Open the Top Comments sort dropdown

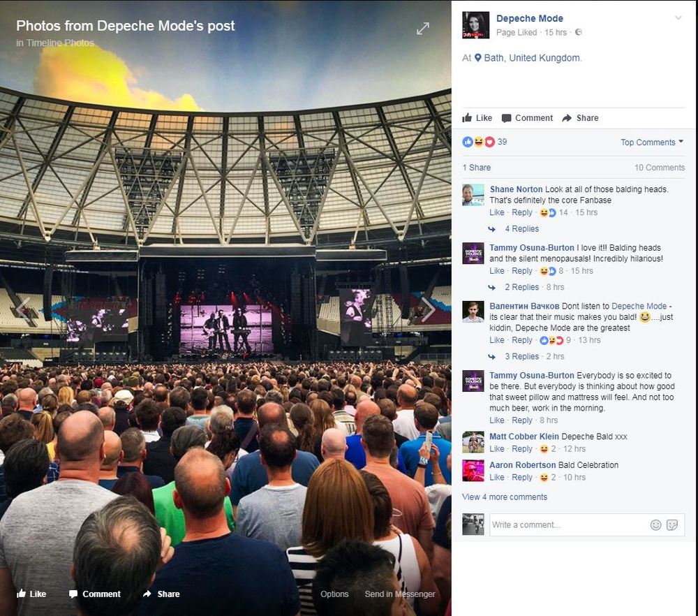point(652,142)
